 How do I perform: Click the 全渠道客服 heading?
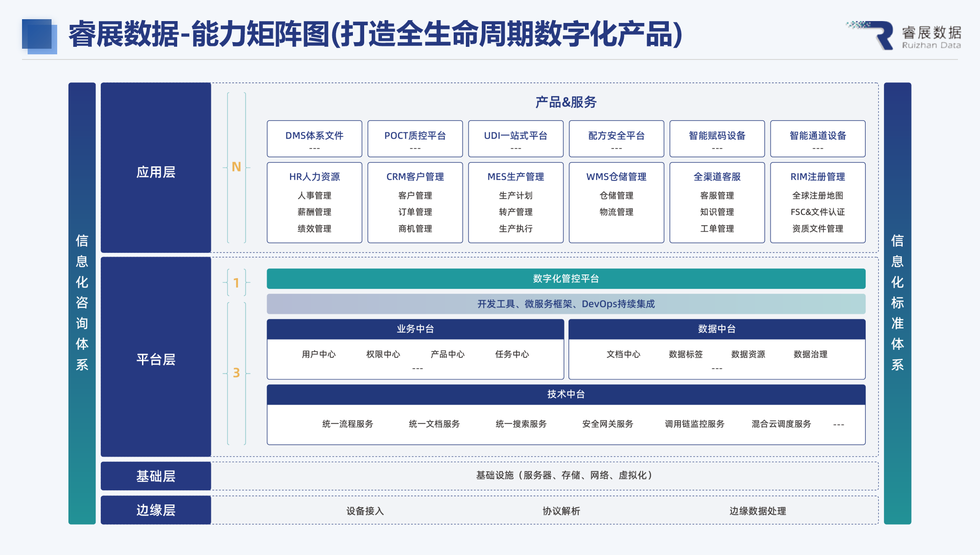point(717,177)
